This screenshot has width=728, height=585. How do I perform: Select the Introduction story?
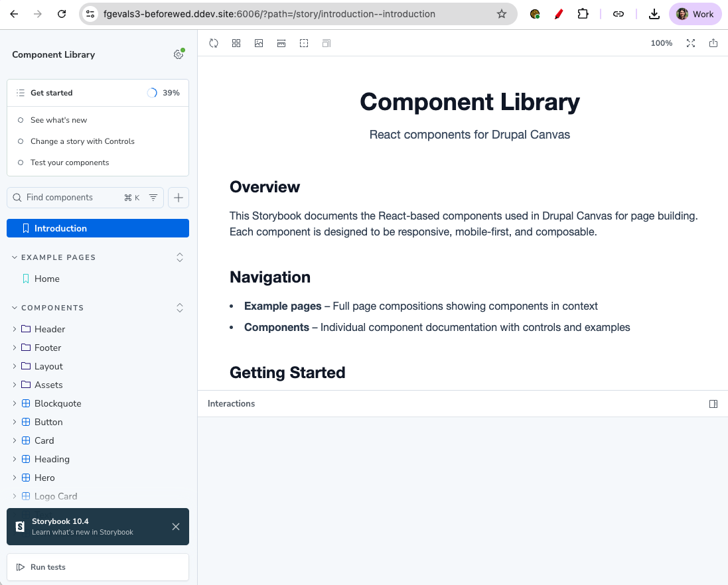tap(98, 228)
